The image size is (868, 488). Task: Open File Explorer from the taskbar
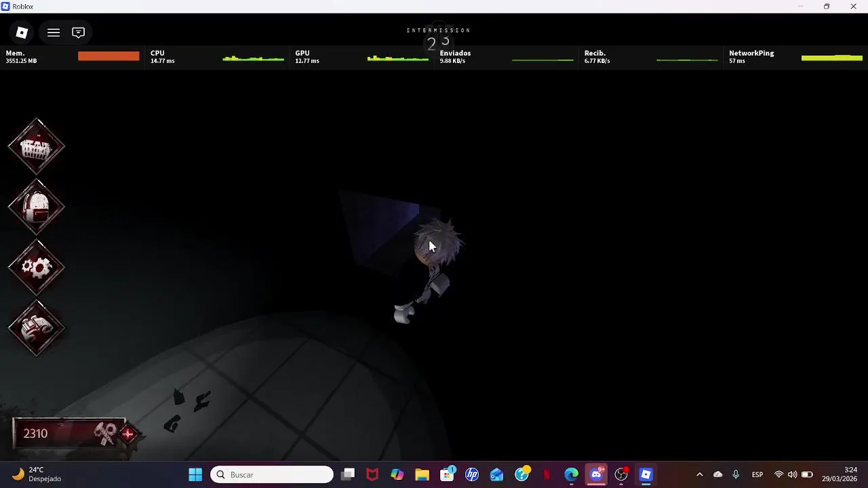422,474
